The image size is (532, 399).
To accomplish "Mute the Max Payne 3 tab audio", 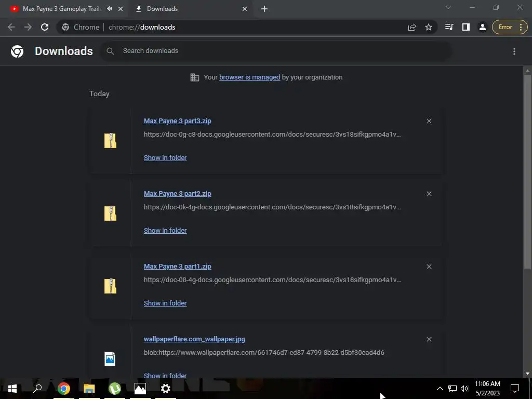I will tap(109, 9).
